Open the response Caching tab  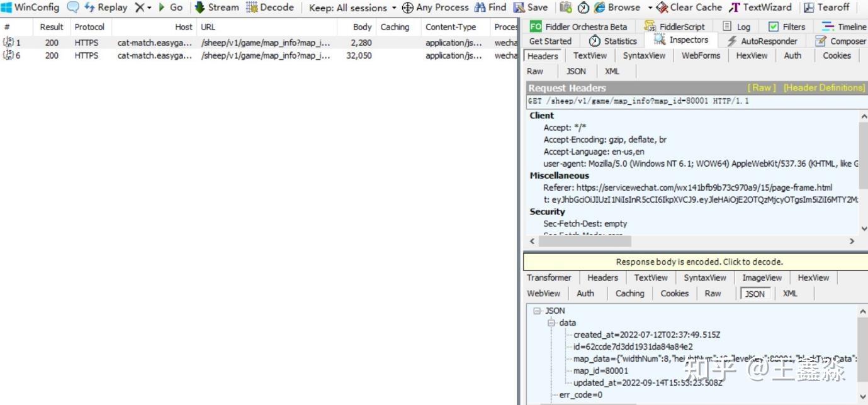click(x=629, y=293)
